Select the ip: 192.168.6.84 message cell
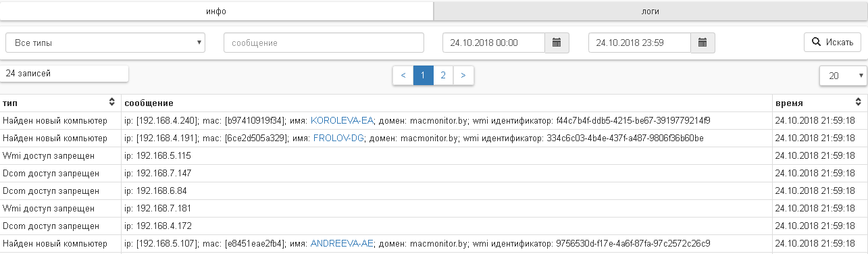The height and width of the screenshot is (254, 868). pyautogui.click(x=446, y=190)
